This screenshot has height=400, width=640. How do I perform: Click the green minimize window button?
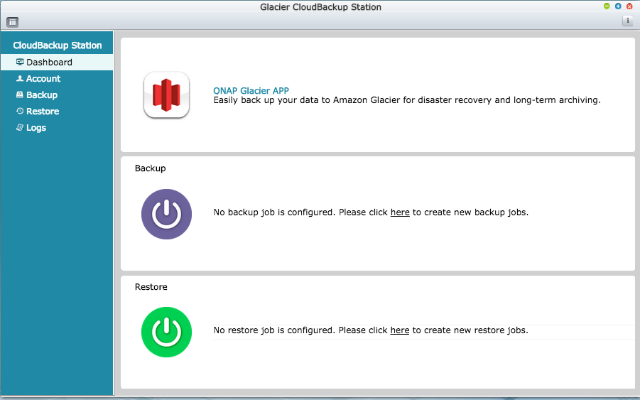[x=619, y=6]
